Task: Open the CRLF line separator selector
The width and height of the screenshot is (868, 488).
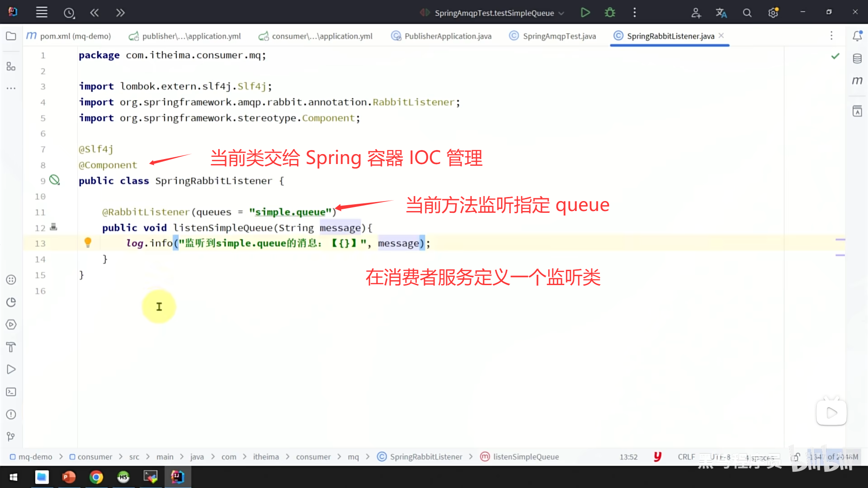Action: pos(686,457)
